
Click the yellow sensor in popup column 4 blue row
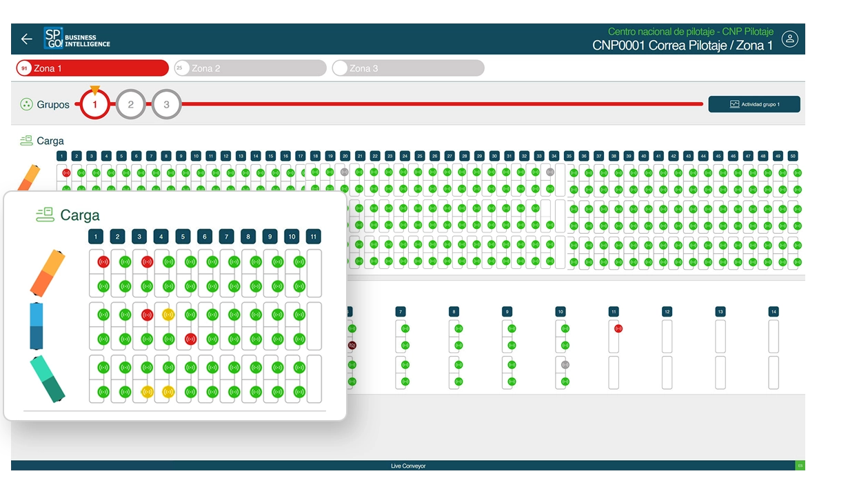(x=168, y=315)
